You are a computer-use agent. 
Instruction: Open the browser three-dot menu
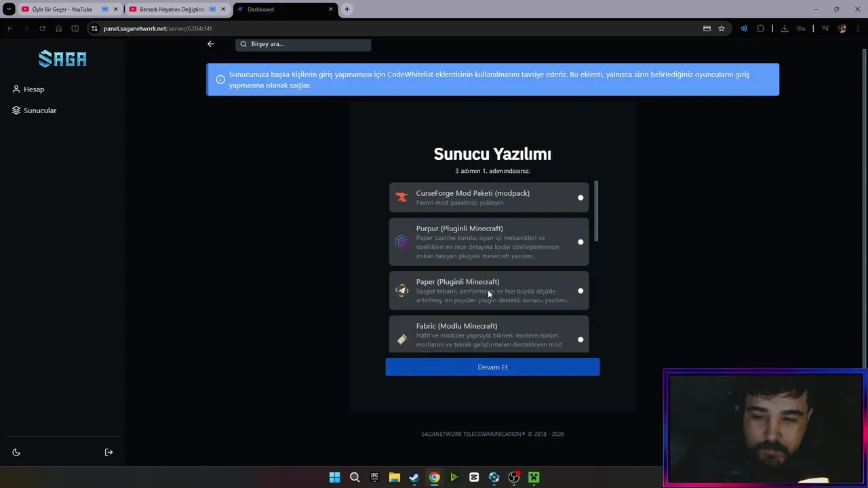[858, 28]
